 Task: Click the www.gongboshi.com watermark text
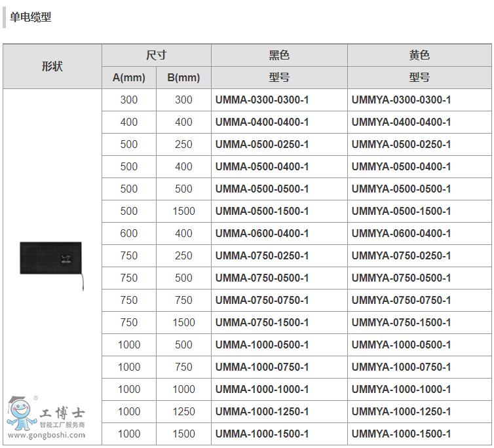click(x=47, y=436)
